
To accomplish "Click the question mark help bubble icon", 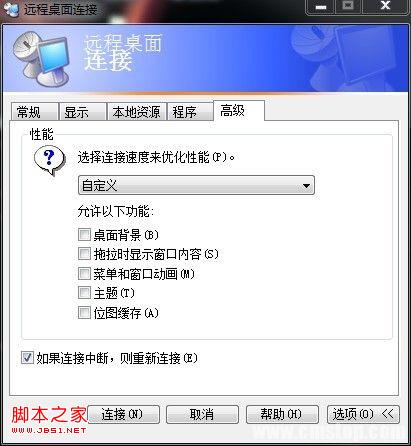I will pos(50,161).
